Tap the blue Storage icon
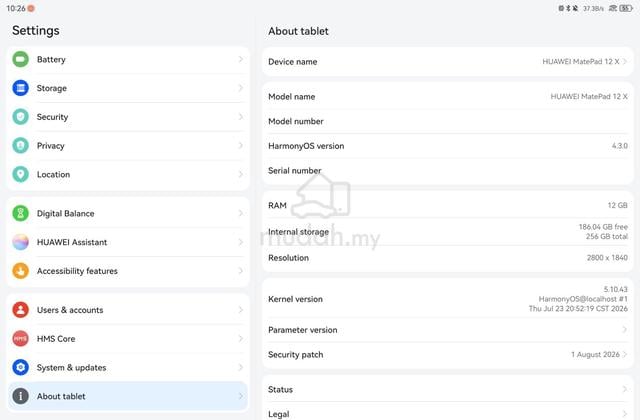 (x=20, y=88)
